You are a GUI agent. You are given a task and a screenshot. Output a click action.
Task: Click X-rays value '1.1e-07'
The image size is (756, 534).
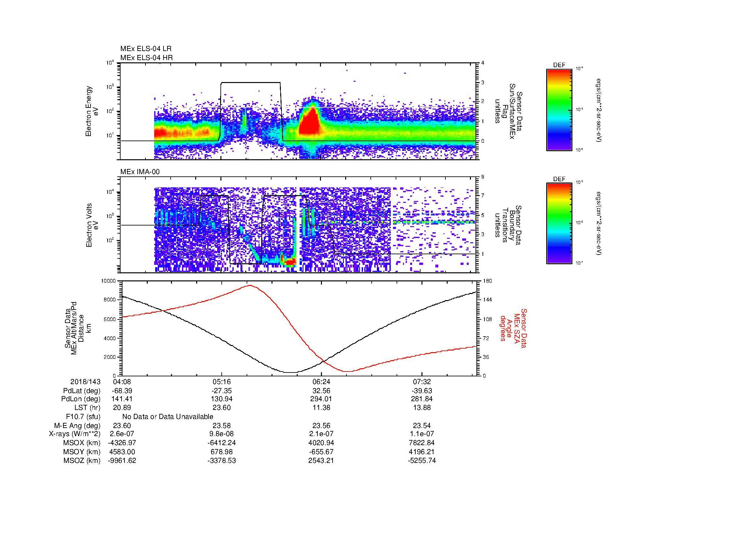(x=422, y=434)
